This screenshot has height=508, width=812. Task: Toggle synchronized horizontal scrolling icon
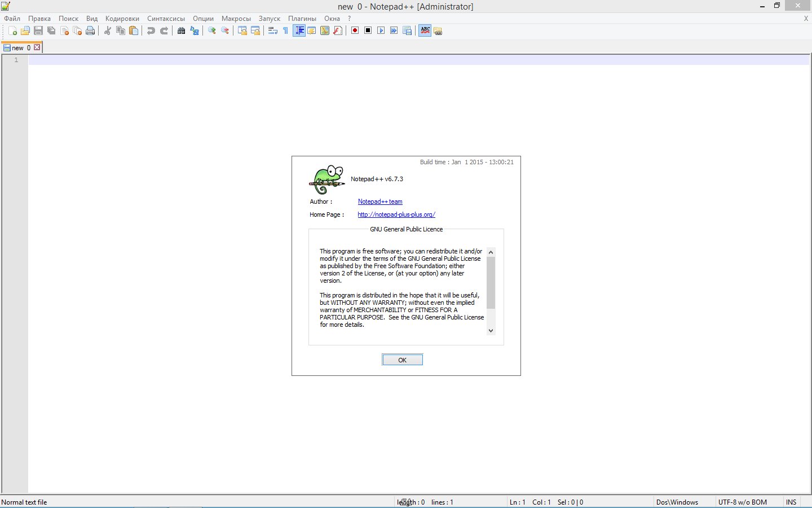(x=255, y=30)
